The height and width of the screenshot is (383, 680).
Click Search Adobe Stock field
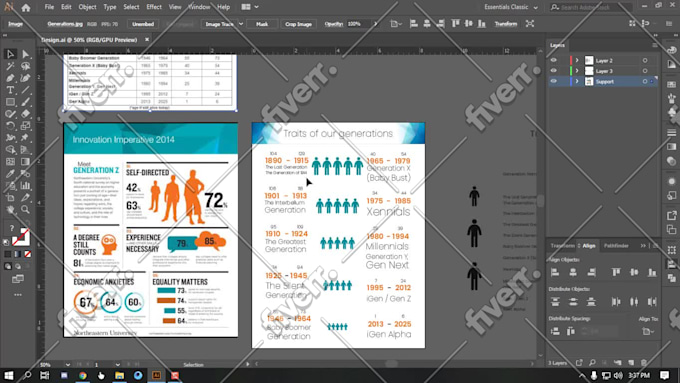pos(590,7)
